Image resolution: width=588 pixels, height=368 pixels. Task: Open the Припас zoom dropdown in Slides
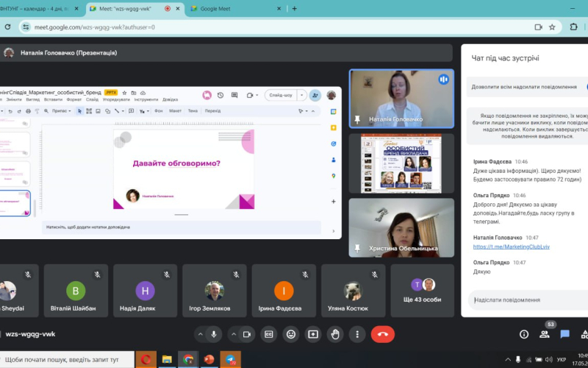click(62, 111)
